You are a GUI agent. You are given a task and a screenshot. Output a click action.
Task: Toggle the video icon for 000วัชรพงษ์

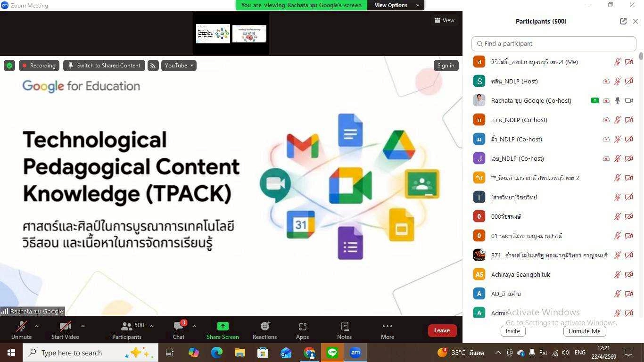tap(629, 216)
